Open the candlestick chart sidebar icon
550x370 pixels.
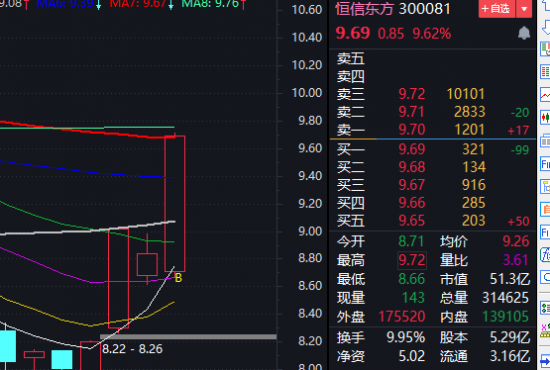[545, 117]
